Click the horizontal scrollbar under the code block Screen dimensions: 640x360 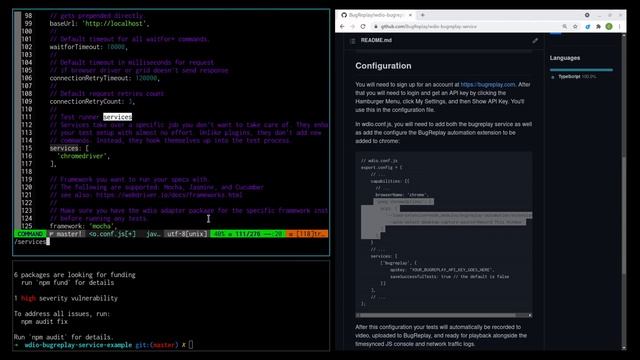444,315
